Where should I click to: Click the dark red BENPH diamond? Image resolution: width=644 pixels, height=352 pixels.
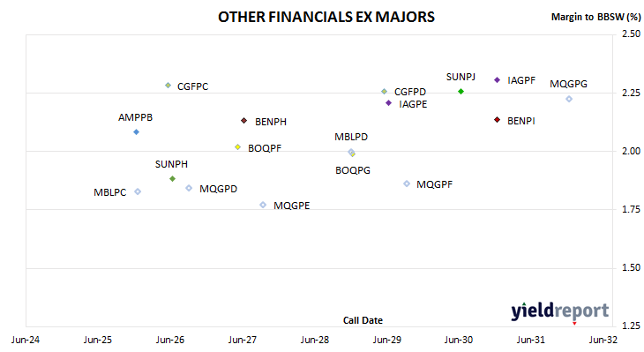pyautogui.click(x=244, y=120)
